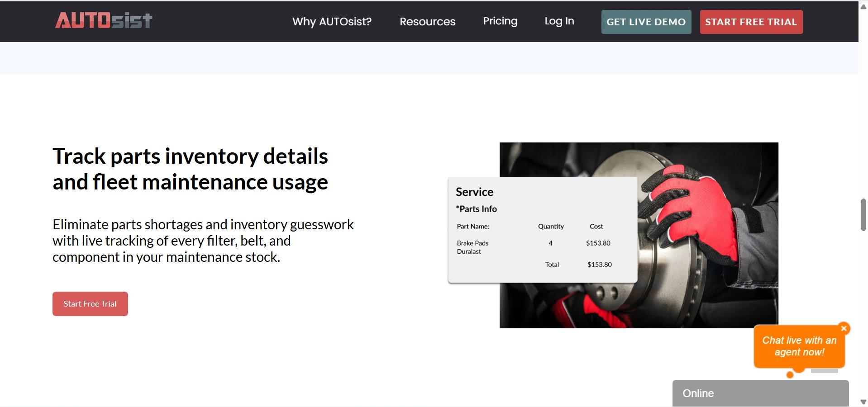Open the Online chat bar
Viewport: 868px width, 407px height.
pyautogui.click(x=760, y=393)
